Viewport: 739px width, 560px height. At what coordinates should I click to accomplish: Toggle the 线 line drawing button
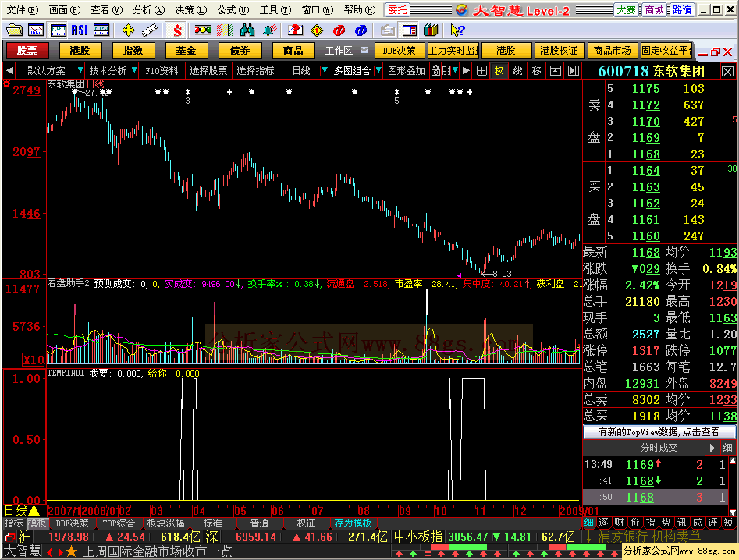pyautogui.click(x=517, y=71)
